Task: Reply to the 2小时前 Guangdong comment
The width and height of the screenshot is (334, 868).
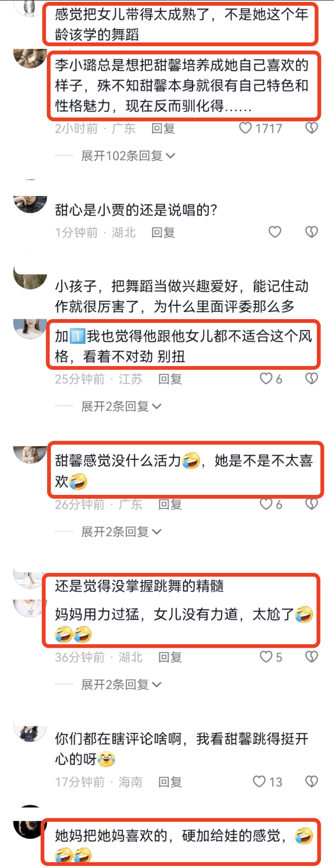Action: pyautogui.click(x=163, y=128)
